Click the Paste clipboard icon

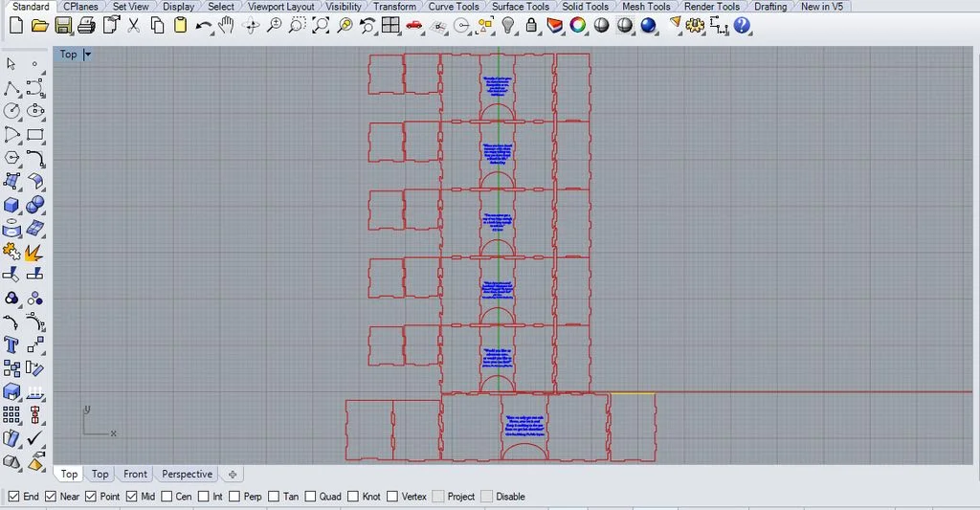coord(181,26)
